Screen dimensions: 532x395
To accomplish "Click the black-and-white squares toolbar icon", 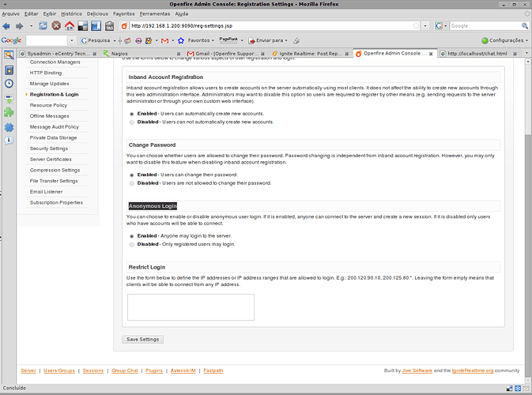I will 83,26.
